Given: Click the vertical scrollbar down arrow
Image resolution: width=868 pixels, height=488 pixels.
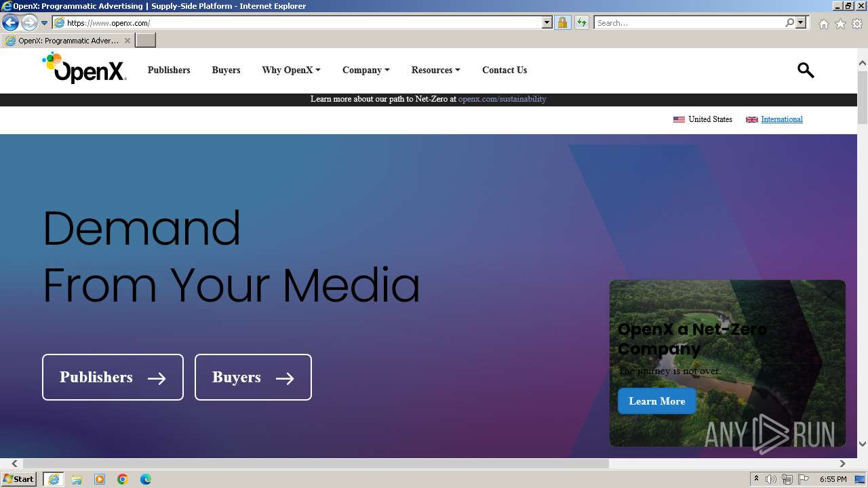Looking at the screenshot, I should (863, 444).
